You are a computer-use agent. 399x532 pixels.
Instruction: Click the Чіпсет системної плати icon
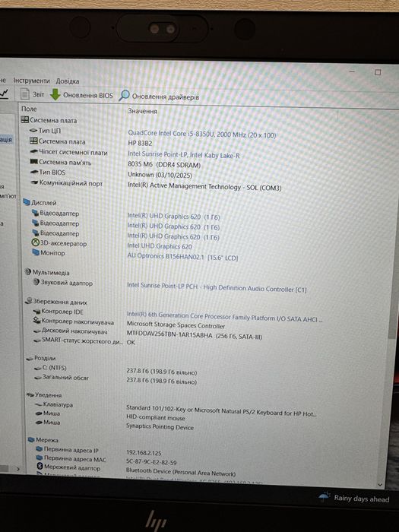pyautogui.click(x=34, y=152)
